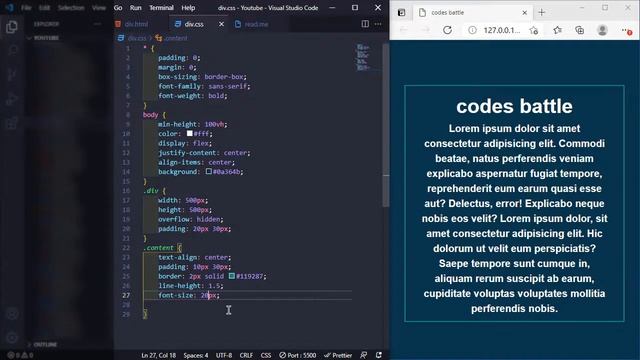Open the tab actions menu in the browser
This screenshot has width=640, height=360.
coord(402,13)
